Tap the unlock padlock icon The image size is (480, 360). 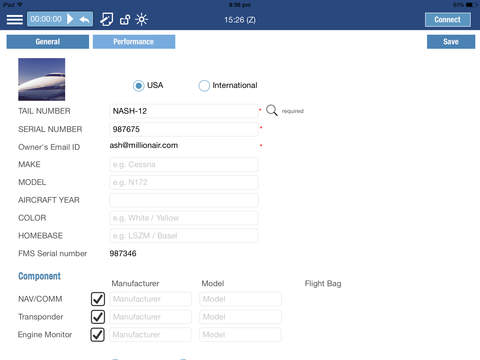click(x=125, y=20)
